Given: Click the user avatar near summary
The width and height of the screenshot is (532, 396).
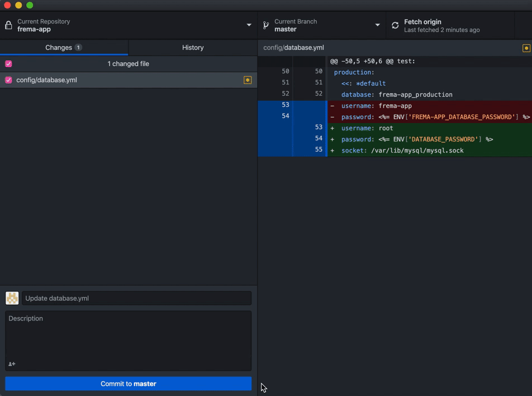Looking at the screenshot, I should tap(12, 298).
